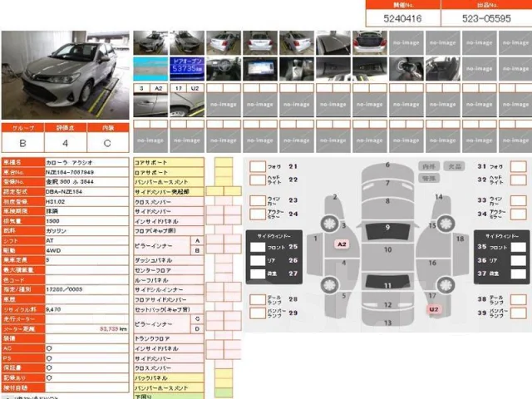Click the 欠品 button above the diagram
Screen dimensions: 532x399
455,166
